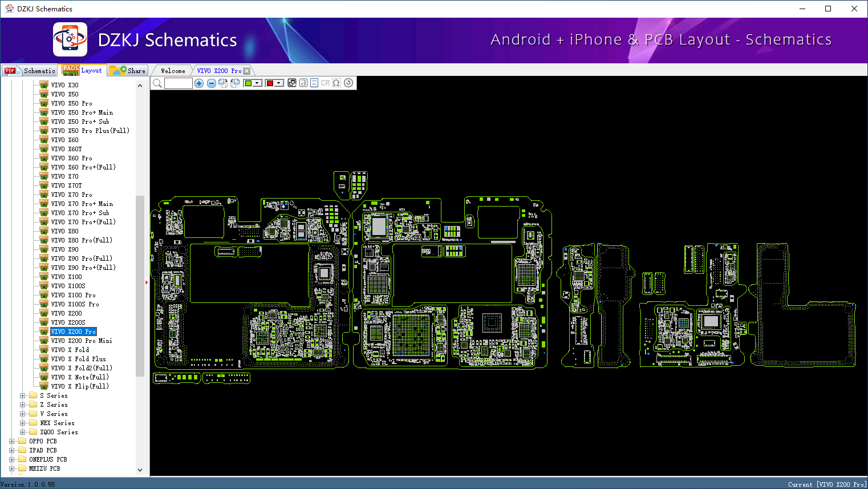Viewport: 868px width, 489px height.
Task: Open the Share tab
Action: point(128,71)
